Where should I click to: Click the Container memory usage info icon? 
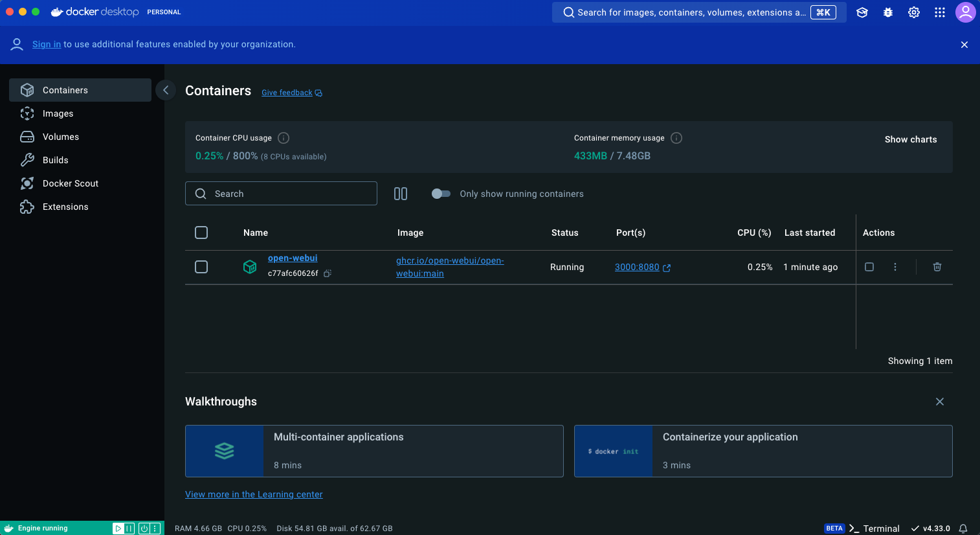coord(676,138)
